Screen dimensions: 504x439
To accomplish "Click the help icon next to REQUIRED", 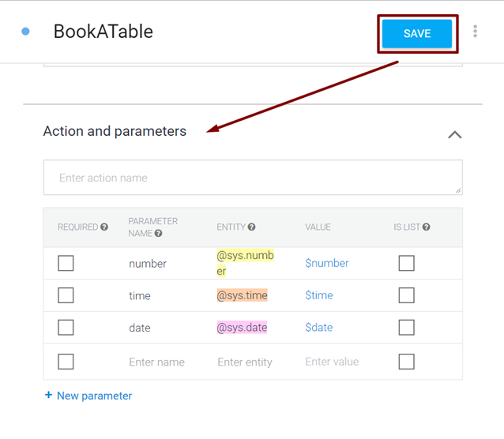I will pyautogui.click(x=104, y=227).
